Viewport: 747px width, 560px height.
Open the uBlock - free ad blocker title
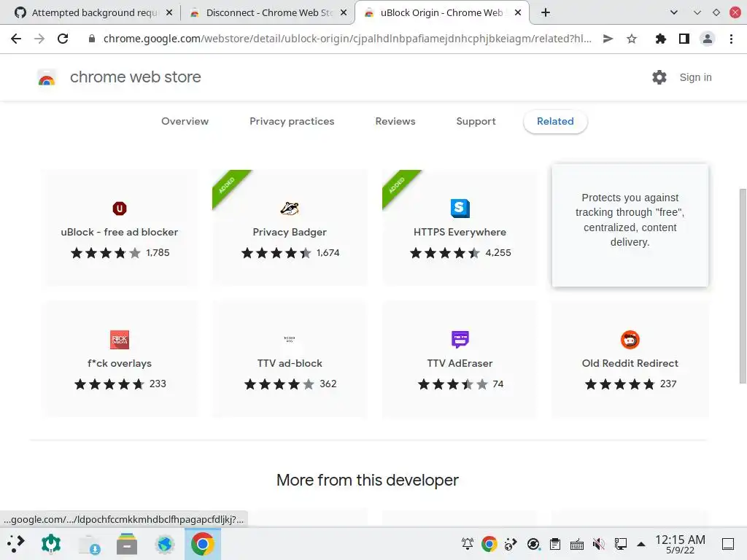(120, 232)
